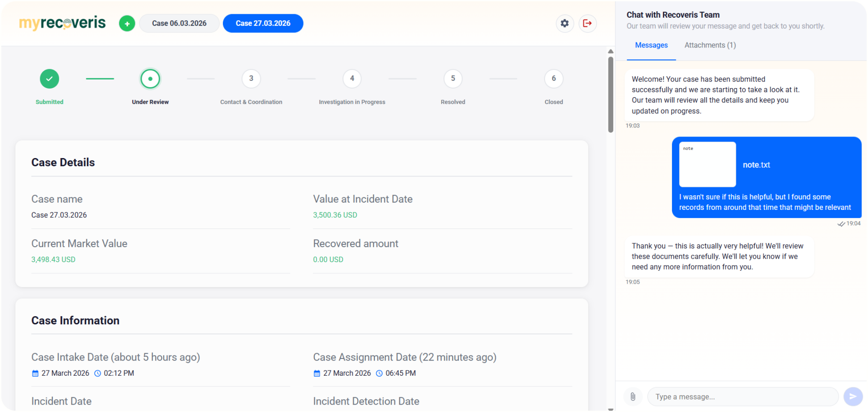Screen dimensions: 868x412
Task: Click the Value at Incident Date 3,500.36 USD
Action: pos(335,215)
